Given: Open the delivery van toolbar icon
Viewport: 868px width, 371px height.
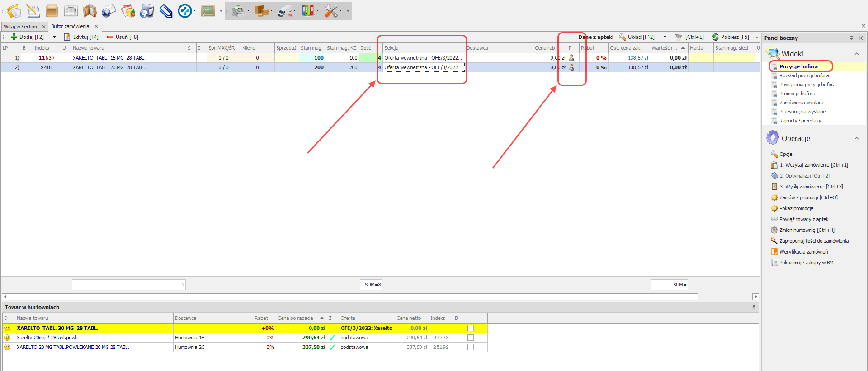Looking at the screenshot, I should point(284,11).
